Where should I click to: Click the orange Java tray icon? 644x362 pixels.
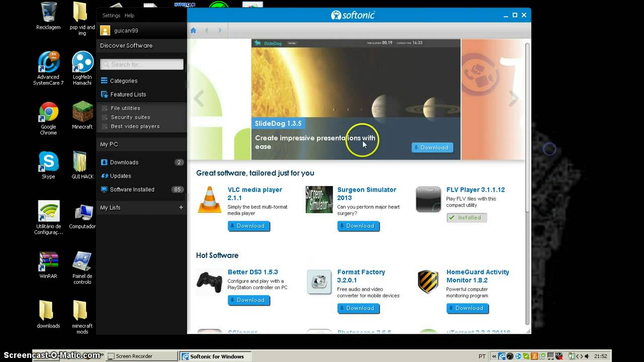coord(535,356)
